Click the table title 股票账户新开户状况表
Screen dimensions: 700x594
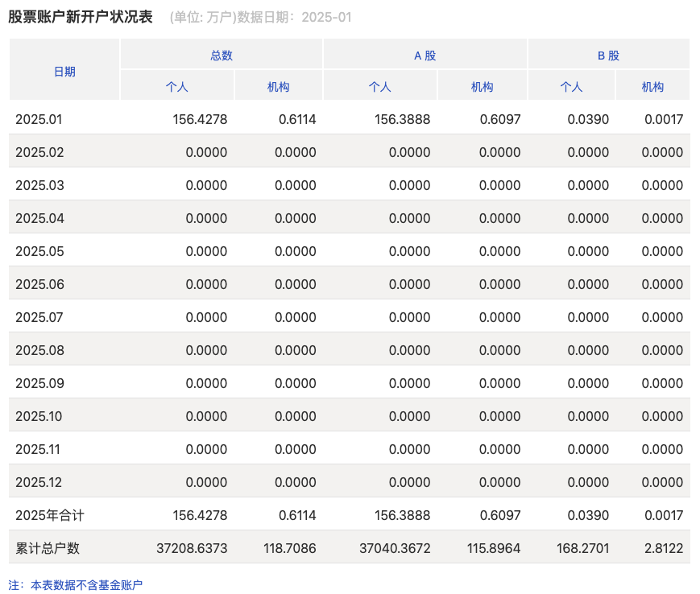pyautogui.click(x=81, y=17)
